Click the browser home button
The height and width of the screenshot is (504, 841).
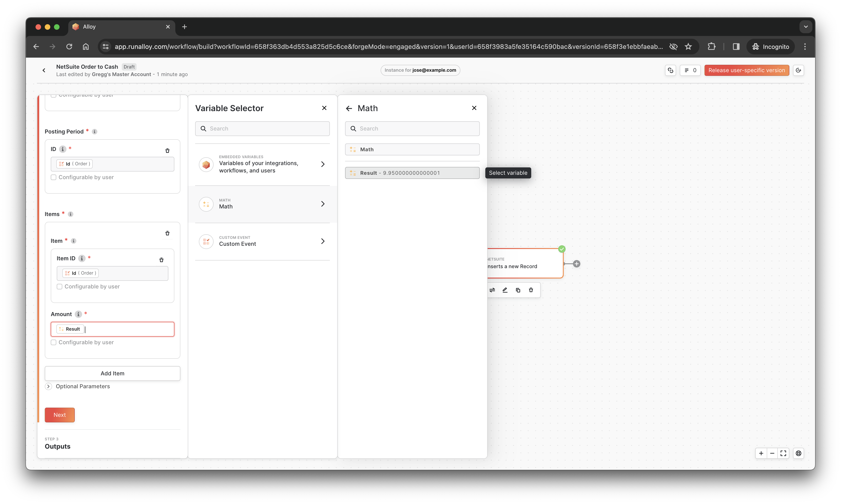86,47
